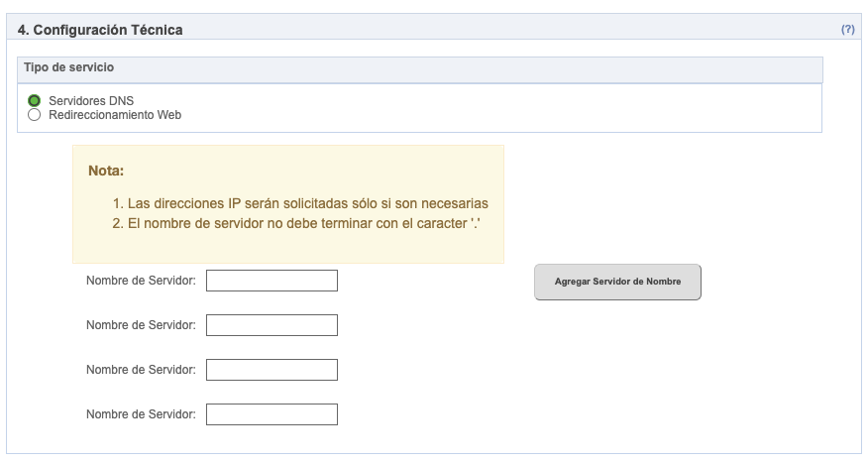Click the first Nombre de Servidor label
The height and width of the screenshot is (463, 868).
[x=141, y=281]
